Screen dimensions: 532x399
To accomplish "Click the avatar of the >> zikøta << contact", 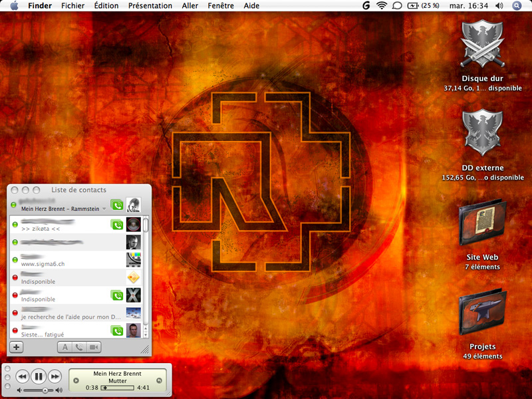I will (134, 225).
